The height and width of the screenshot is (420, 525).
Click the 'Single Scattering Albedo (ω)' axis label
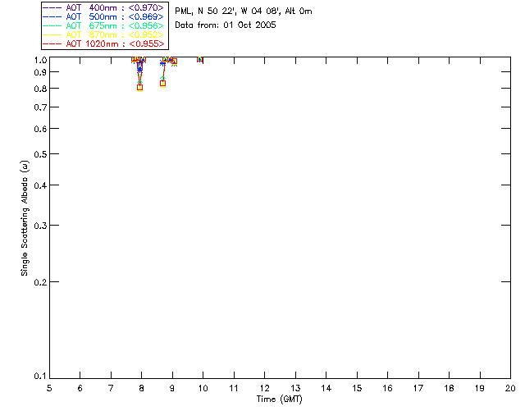[x=25, y=218]
